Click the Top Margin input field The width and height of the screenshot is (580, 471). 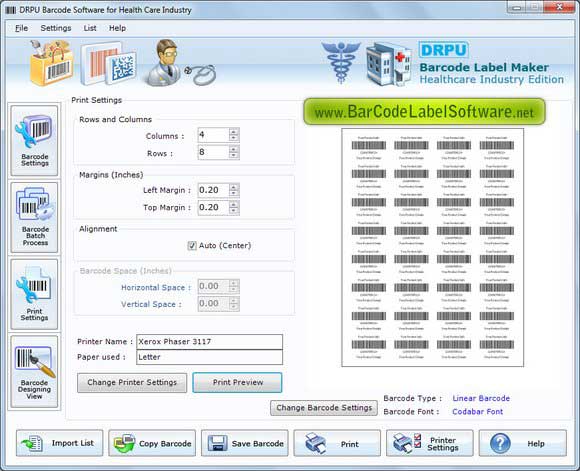[x=213, y=208]
